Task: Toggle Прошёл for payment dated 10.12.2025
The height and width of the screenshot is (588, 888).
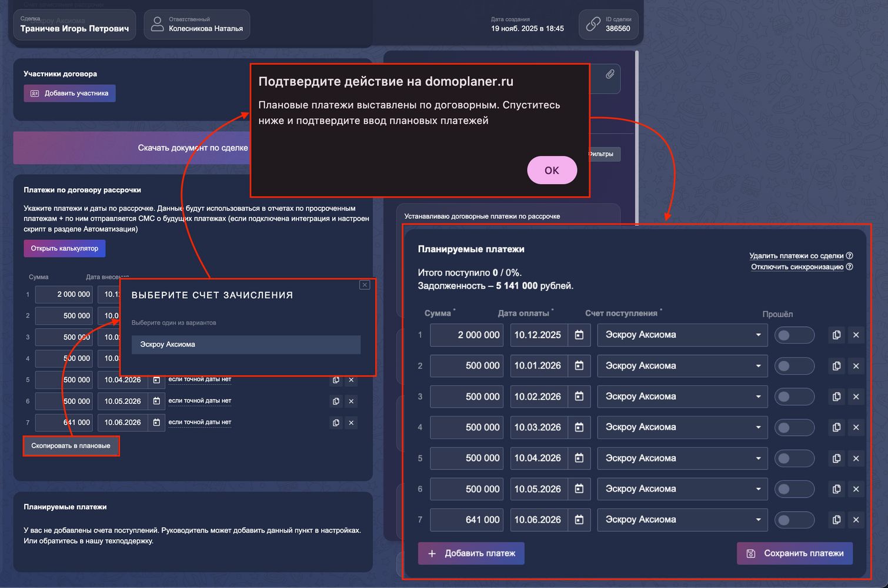Action: coord(794,335)
